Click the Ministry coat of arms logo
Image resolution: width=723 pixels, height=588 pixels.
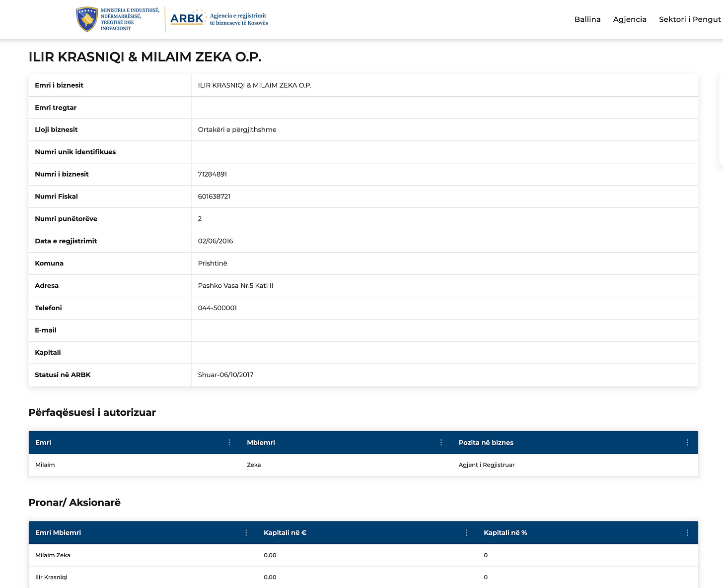tap(87, 19)
